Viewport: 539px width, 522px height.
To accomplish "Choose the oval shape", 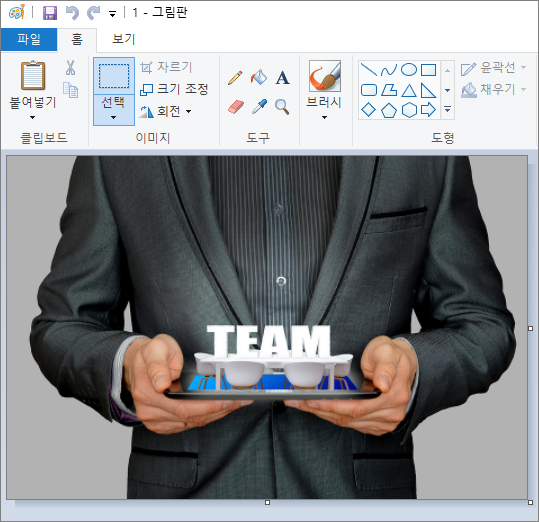I will [409, 70].
